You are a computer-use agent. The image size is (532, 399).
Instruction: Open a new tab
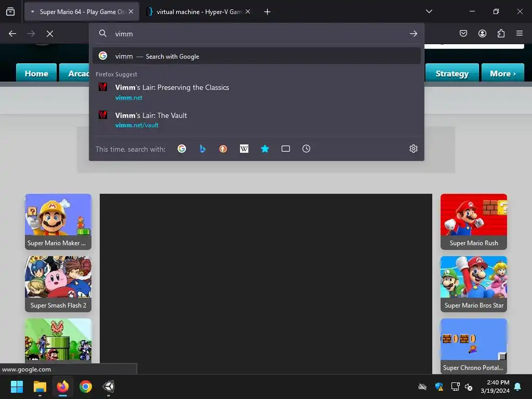tap(268, 12)
